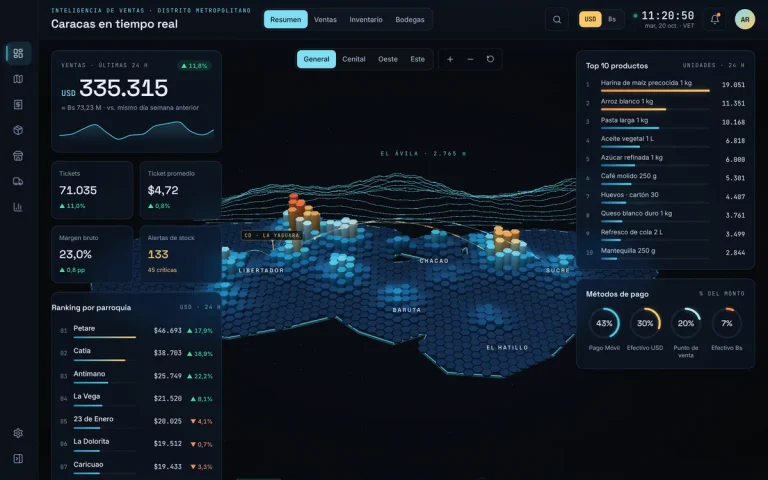Click Mantequilla 250 g product
768x480 pixels.
click(665, 252)
